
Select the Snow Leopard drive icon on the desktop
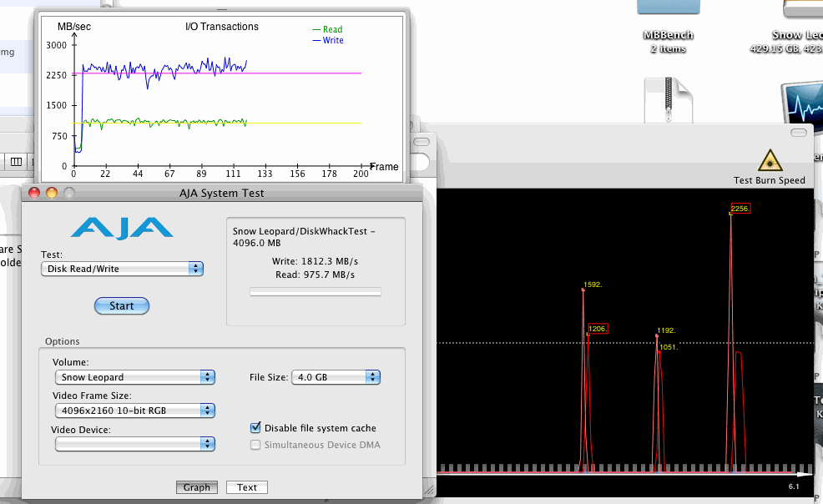(803, 8)
